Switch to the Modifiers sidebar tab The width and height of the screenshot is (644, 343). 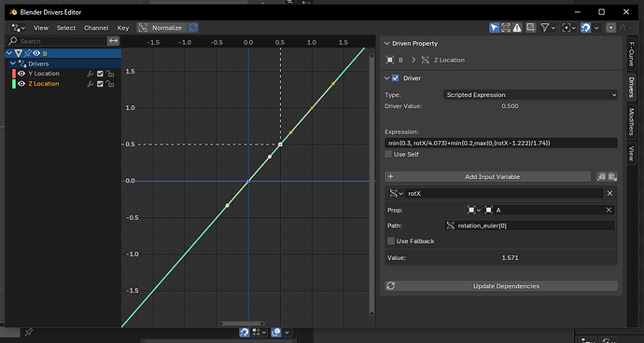[x=632, y=122]
